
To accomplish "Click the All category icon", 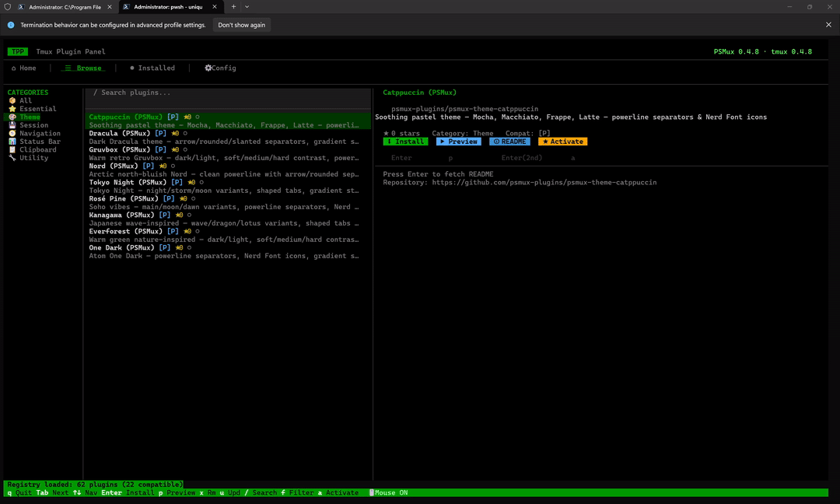I will pyautogui.click(x=12, y=100).
